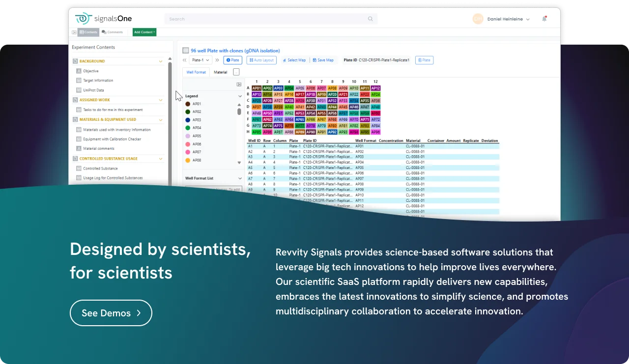Viewport: 629px width, 364px height.
Task: Collapse the legend panel using panel icon
Action: pos(239,84)
